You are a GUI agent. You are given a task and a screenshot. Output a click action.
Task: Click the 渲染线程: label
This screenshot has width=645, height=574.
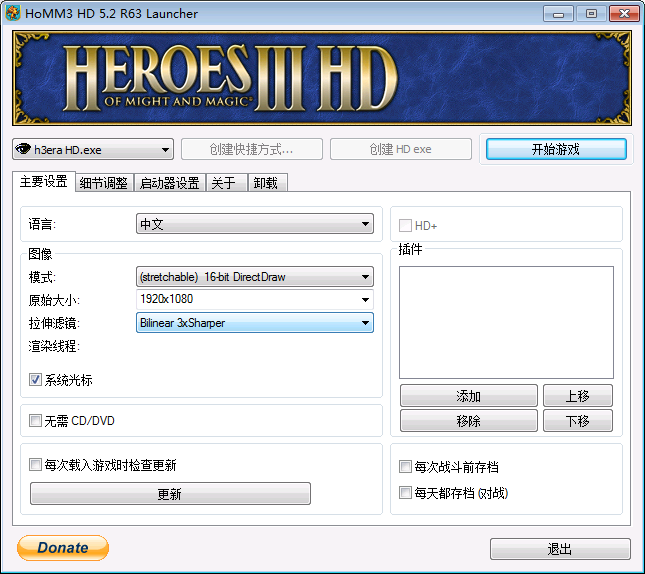(54, 346)
